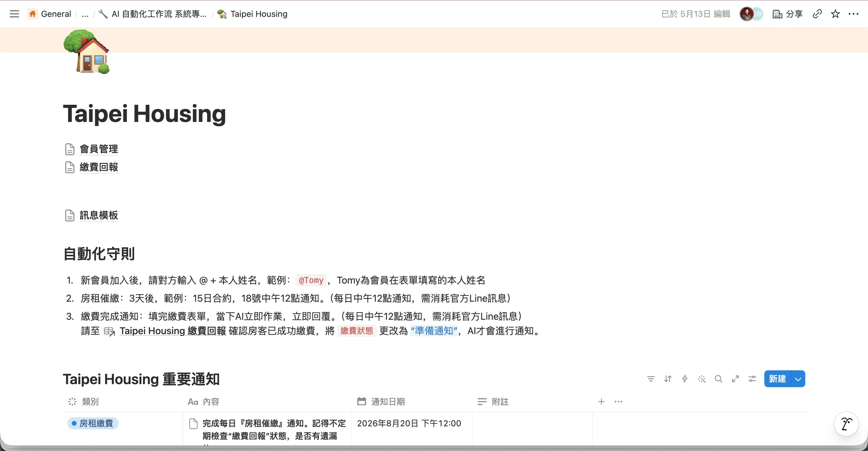The height and width of the screenshot is (451, 868).
Task: Open the 訊息模板 subpage
Action: tap(99, 215)
